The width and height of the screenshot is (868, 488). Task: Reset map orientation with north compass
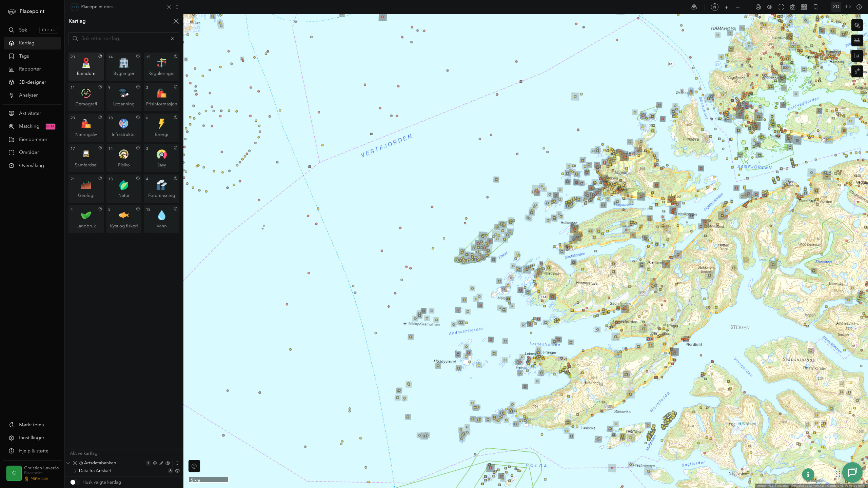(x=715, y=7)
